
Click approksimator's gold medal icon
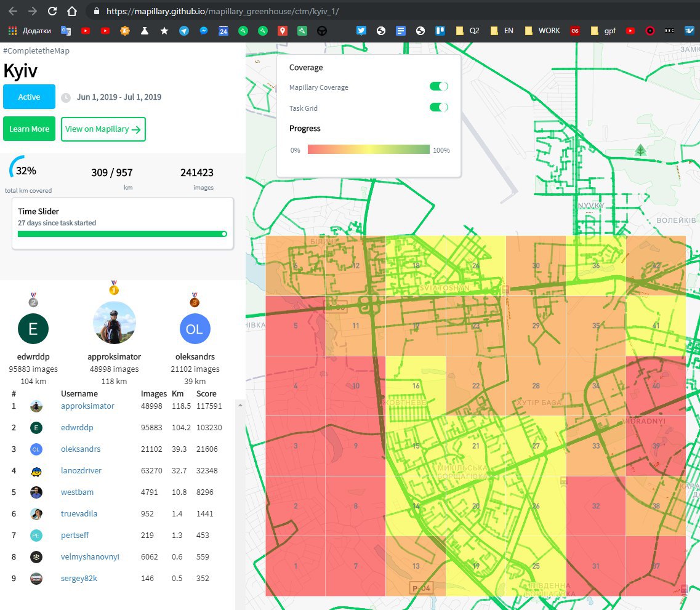point(114,289)
